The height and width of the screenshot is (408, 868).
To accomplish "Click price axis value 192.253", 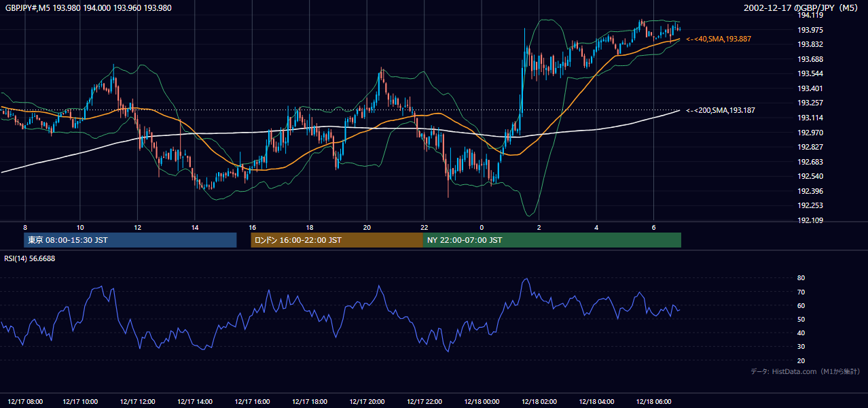I will pyautogui.click(x=810, y=205).
